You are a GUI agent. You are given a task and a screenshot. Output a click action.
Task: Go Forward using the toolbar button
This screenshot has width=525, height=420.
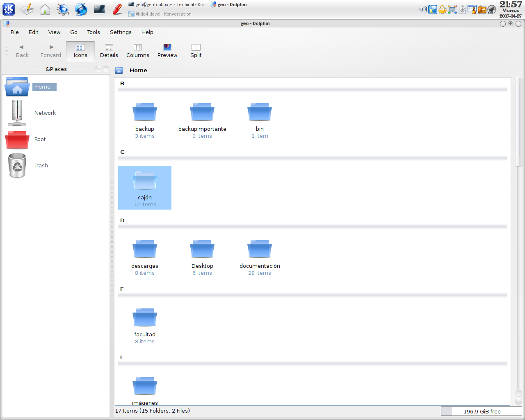click(51, 51)
